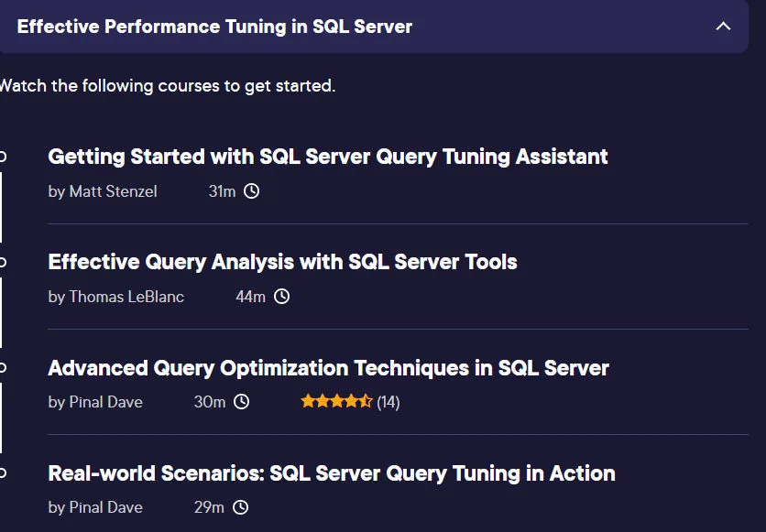Image resolution: width=766 pixels, height=532 pixels.
Task: Click 'Watch the following courses to get started.' text
Action: (167, 86)
